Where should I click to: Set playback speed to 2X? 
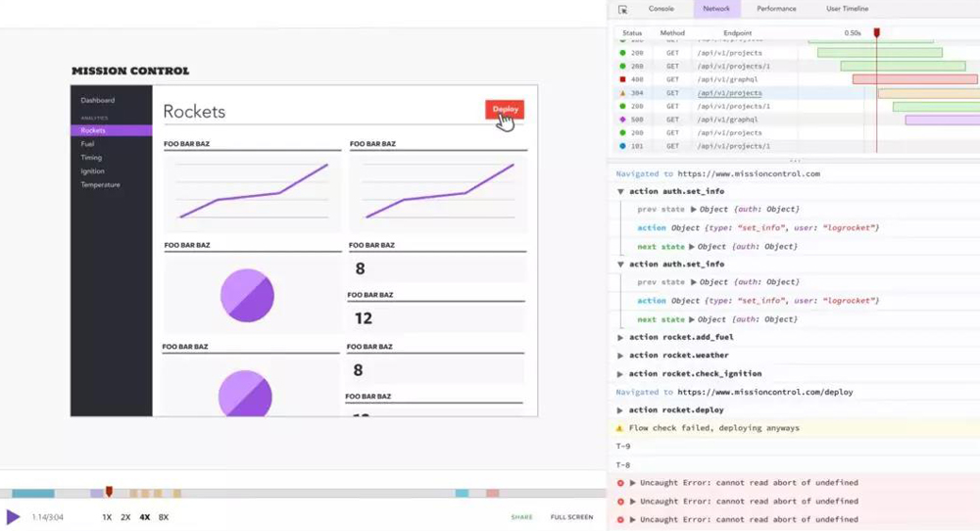point(125,517)
